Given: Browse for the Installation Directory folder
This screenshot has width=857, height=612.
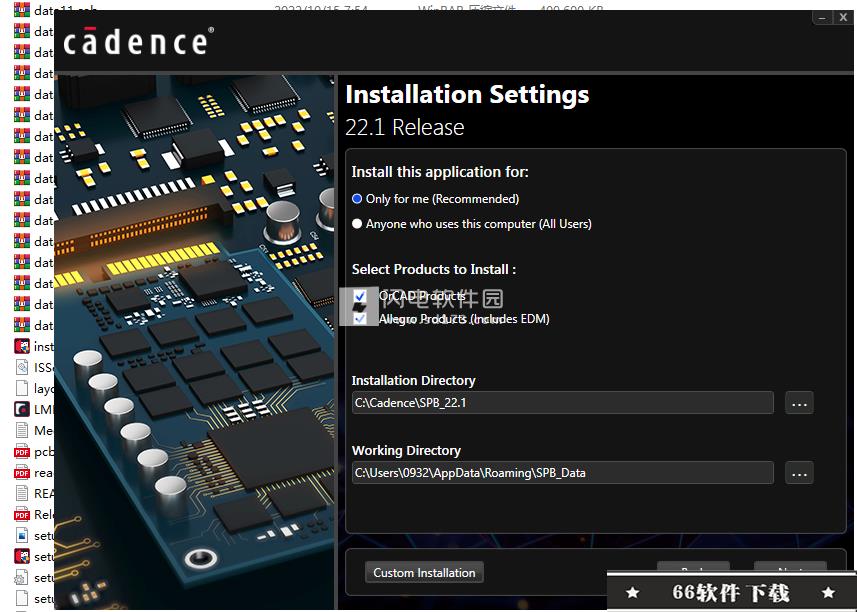Looking at the screenshot, I should coord(799,403).
